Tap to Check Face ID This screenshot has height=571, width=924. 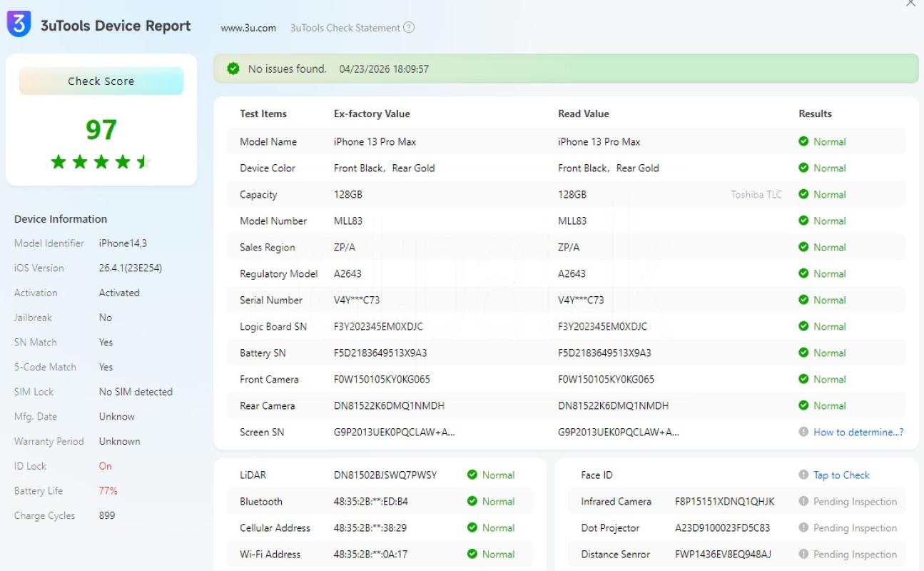click(841, 475)
